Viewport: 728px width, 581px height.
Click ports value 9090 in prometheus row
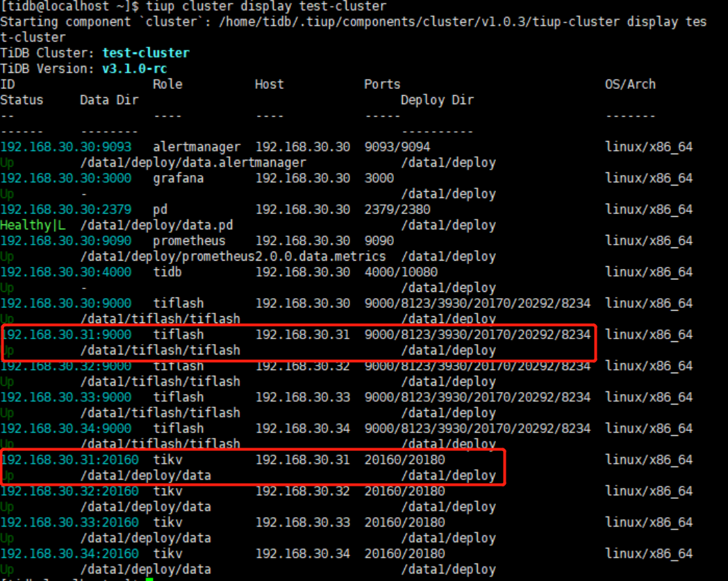point(379,240)
